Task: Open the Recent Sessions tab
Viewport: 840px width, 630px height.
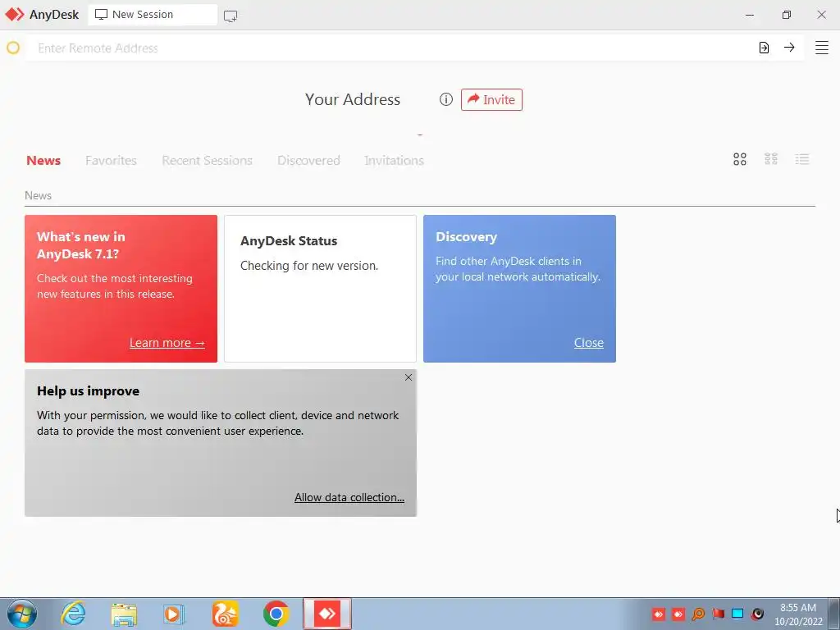Action: 207,160
